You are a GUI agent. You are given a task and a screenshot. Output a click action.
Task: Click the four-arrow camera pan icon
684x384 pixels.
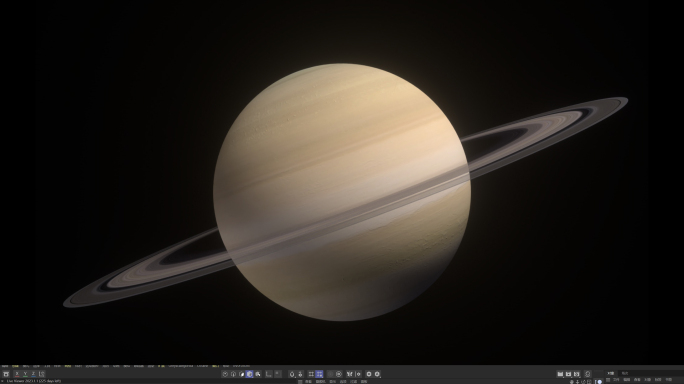coord(571,382)
